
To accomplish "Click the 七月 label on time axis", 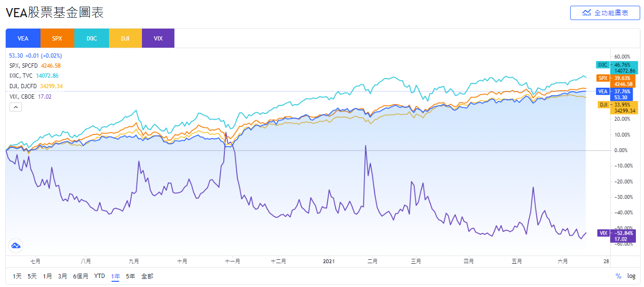I will click(x=35, y=261).
